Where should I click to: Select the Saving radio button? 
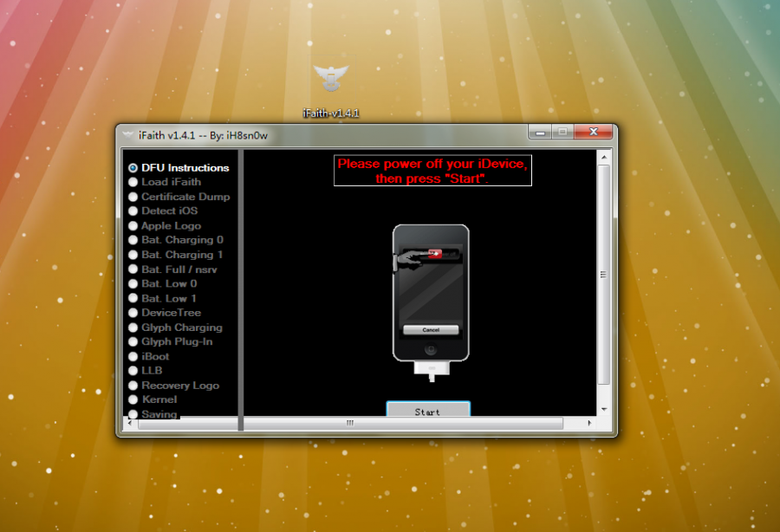point(133,413)
